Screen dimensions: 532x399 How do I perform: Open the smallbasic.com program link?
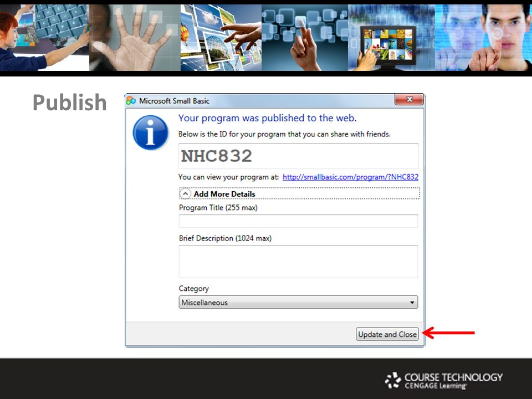point(350,177)
